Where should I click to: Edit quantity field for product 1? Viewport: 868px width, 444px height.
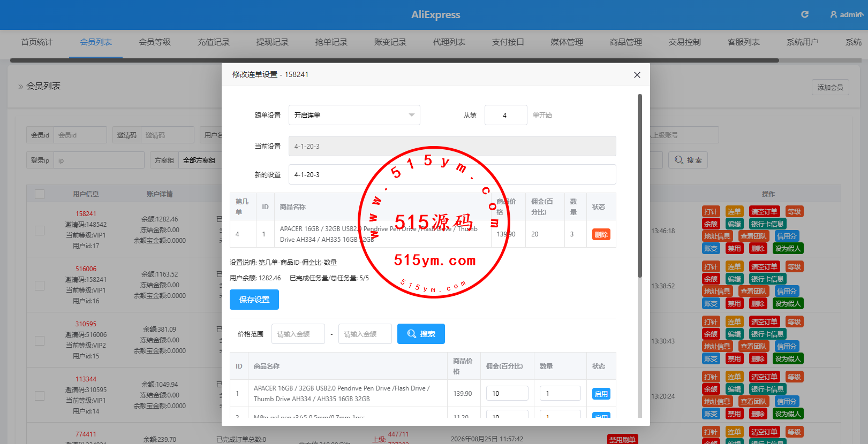click(560, 393)
